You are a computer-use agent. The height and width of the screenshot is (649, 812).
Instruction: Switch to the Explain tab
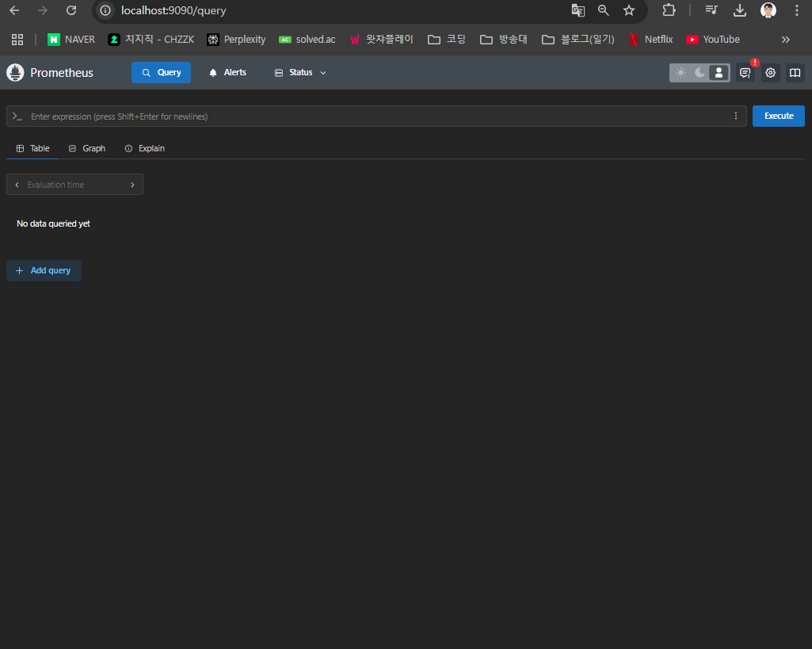tap(144, 149)
